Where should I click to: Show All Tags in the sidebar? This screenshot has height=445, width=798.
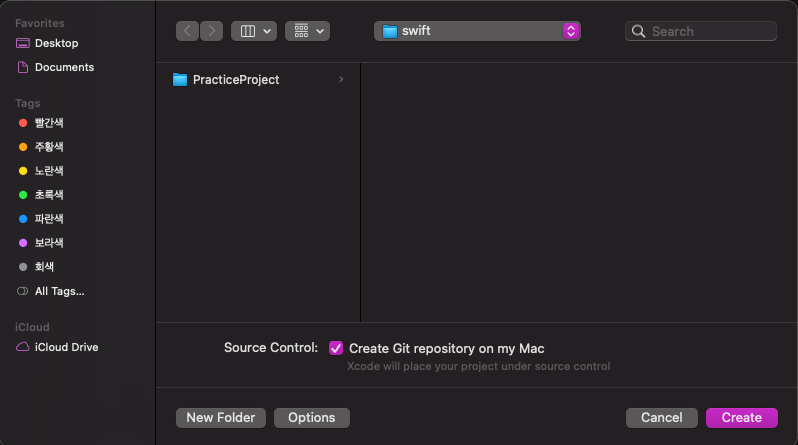(x=60, y=291)
